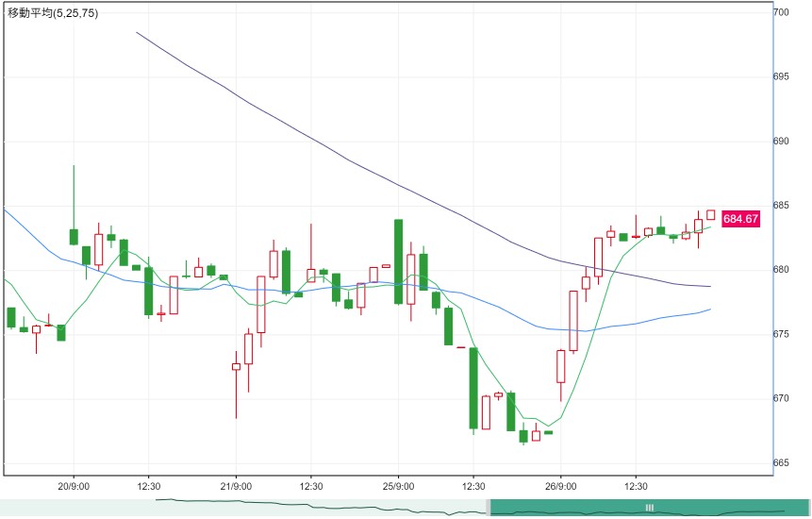Image resolution: width=812 pixels, height=519 pixels.
Task: Grab the range navigator center handle
Action: (650, 508)
